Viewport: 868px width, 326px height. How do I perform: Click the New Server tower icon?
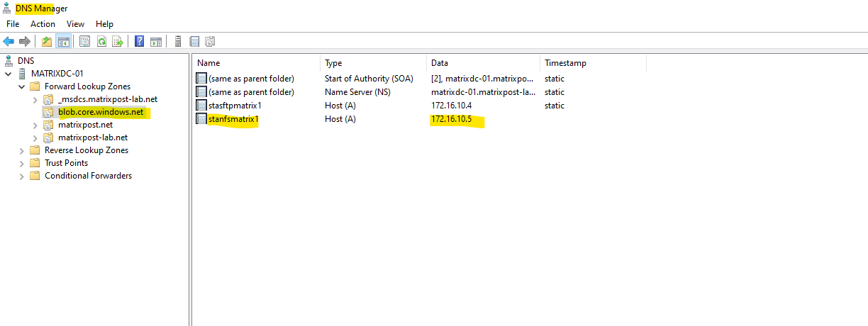(x=178, y=42)
